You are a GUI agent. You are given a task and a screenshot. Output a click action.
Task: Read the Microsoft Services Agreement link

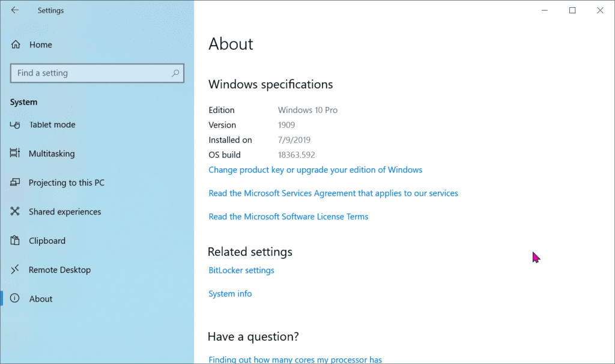(333, 193)
